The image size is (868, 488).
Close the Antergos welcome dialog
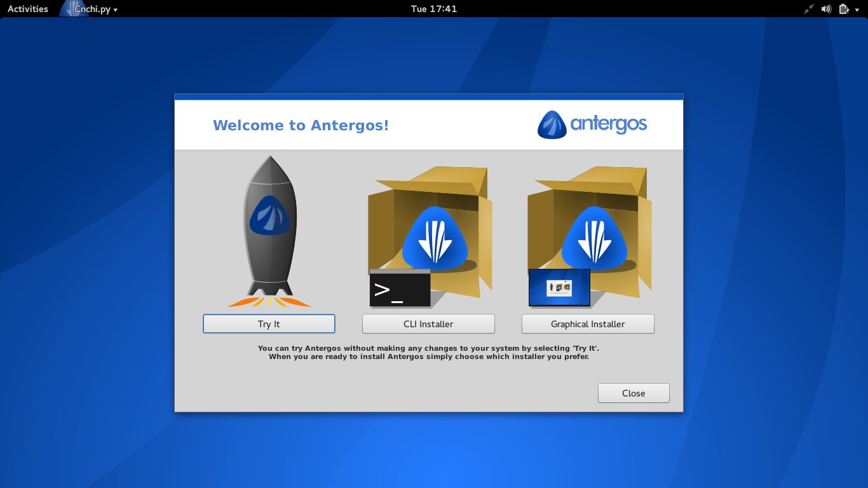coord(634,393)
